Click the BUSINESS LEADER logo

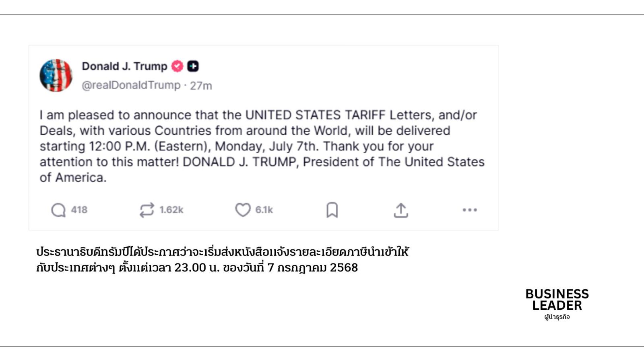(557, 300)
